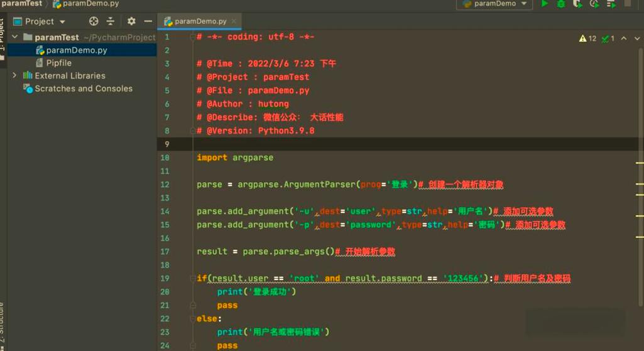This screenshot has height=351, width=644.
Task: Click paramDemo.py breadcrumb in navigation bar
Action: click(x=86, y=4)
